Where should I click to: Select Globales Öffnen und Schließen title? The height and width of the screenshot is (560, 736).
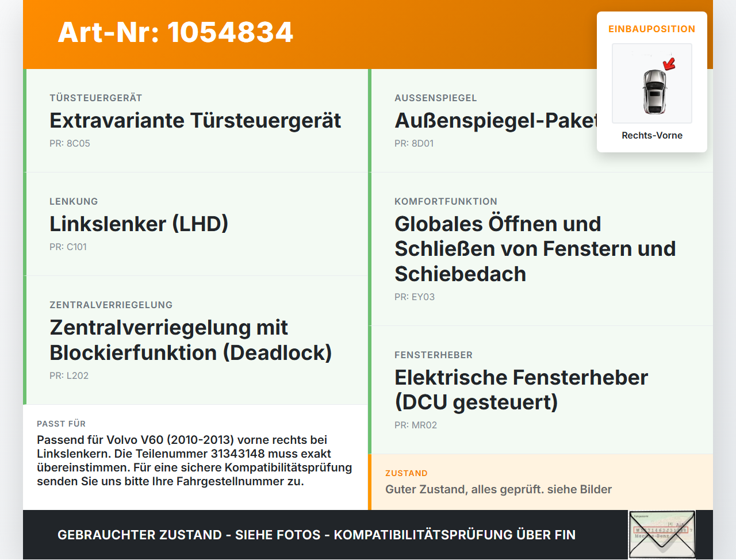[535, 249]
